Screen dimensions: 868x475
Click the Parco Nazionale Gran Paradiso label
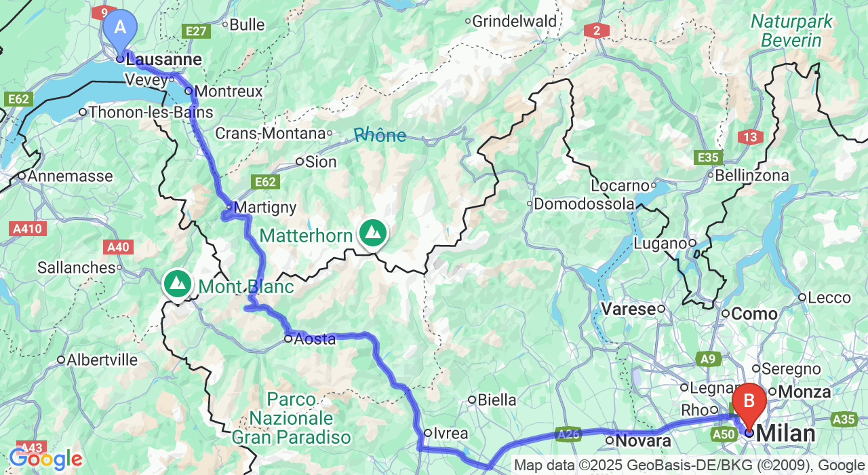point(292,418)
